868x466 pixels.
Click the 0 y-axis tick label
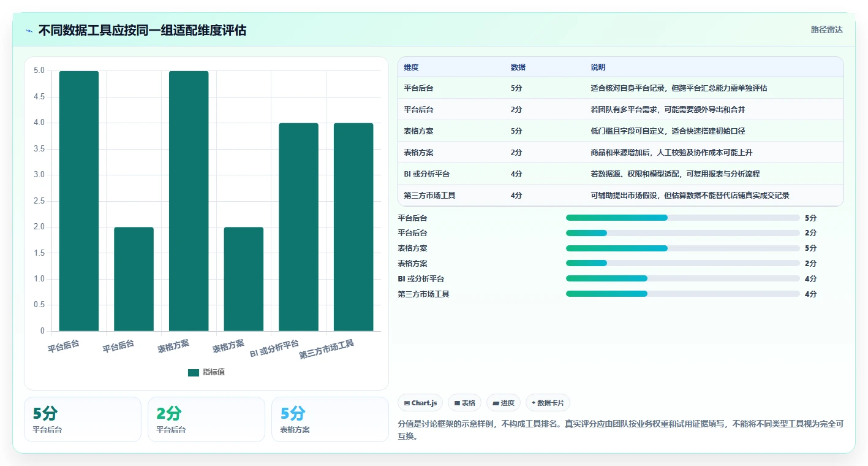coord(42,331)
